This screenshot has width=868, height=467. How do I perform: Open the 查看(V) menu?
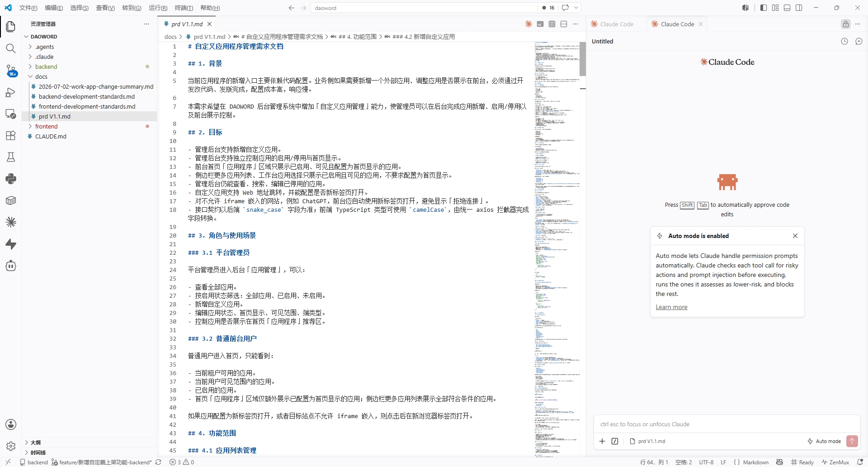pos(105,8)
